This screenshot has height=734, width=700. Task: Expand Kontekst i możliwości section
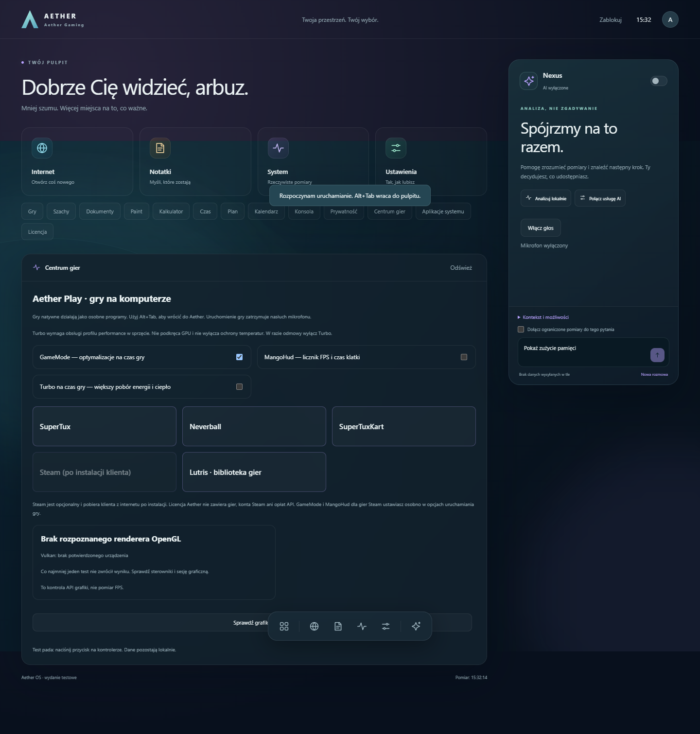point(543,317)
